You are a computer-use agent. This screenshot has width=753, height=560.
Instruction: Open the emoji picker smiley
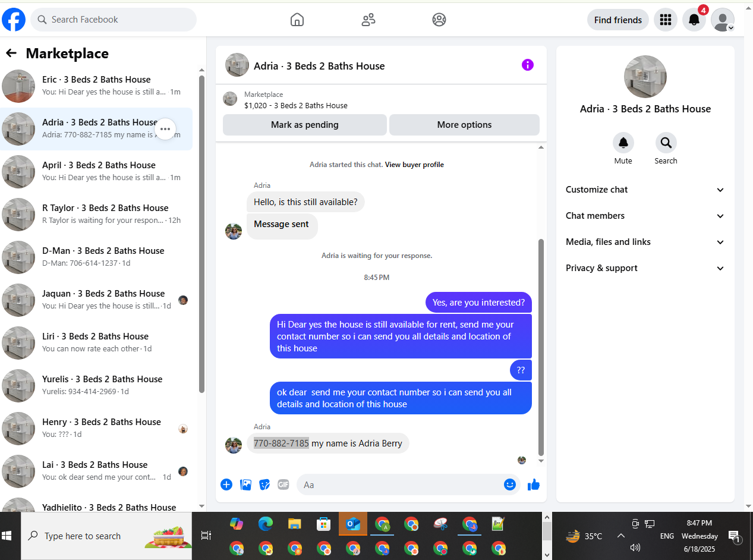tap(509, 485)
